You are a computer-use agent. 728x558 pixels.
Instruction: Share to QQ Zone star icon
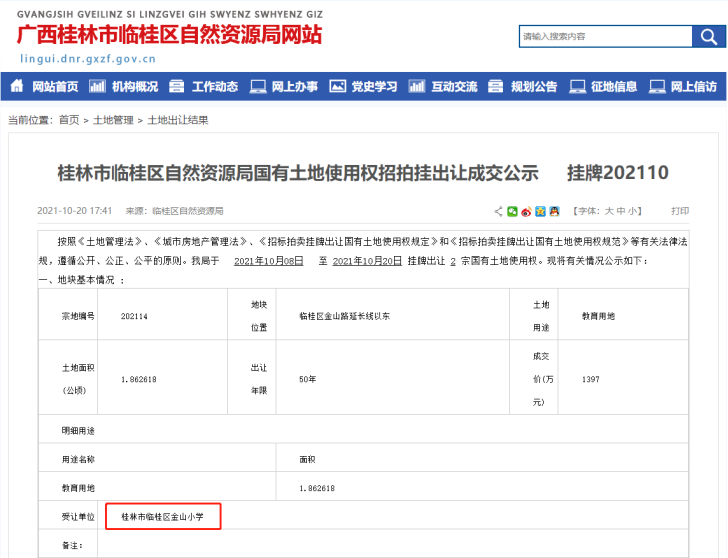(x=540, y=212)
